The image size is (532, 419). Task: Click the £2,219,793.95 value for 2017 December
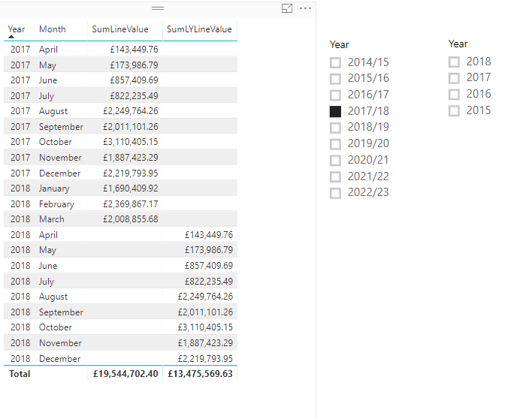click(x=130, y=173)
